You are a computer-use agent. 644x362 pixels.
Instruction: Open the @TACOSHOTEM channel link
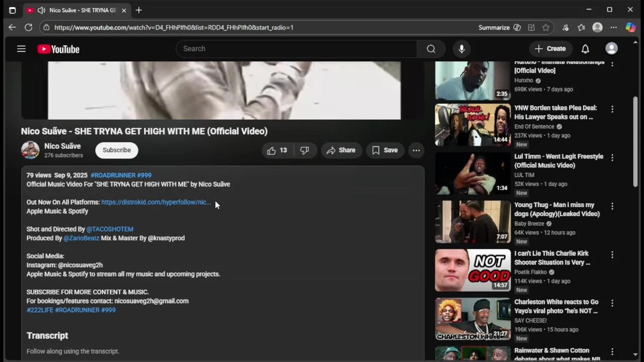(110, 229)
